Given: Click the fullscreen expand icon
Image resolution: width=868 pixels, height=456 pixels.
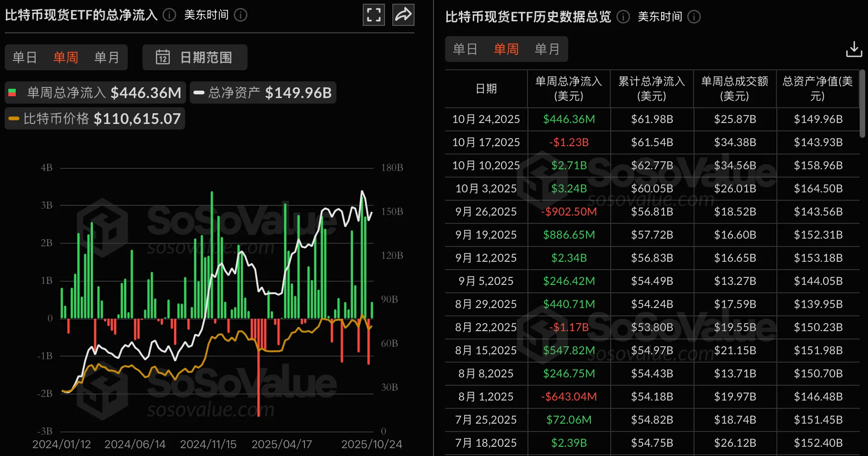Looking at the screenshot, I should tap(373, 14).
